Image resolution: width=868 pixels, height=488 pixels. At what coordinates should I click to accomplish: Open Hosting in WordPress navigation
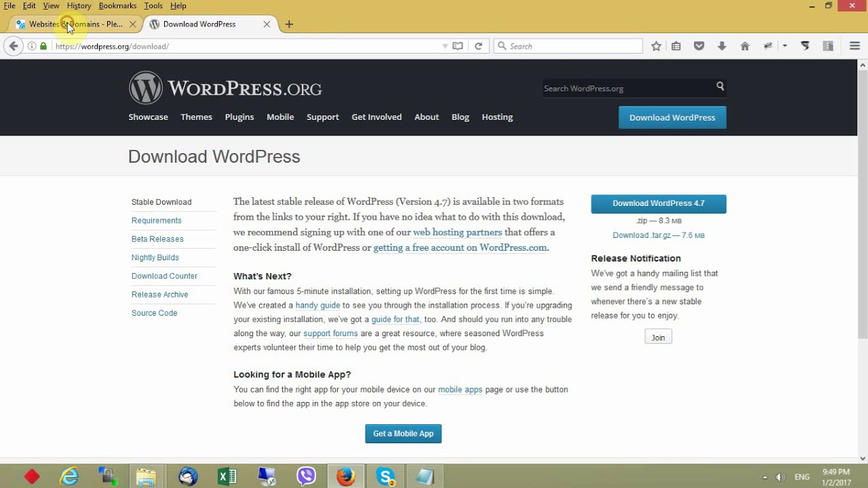click(x=497, y=117)
